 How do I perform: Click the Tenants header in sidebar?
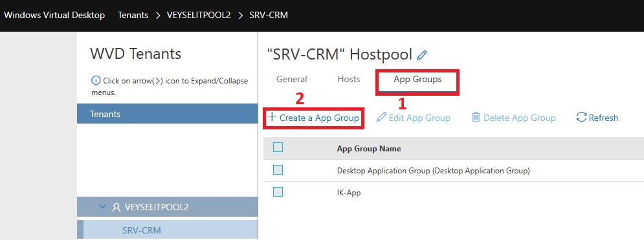click(167, 114)
